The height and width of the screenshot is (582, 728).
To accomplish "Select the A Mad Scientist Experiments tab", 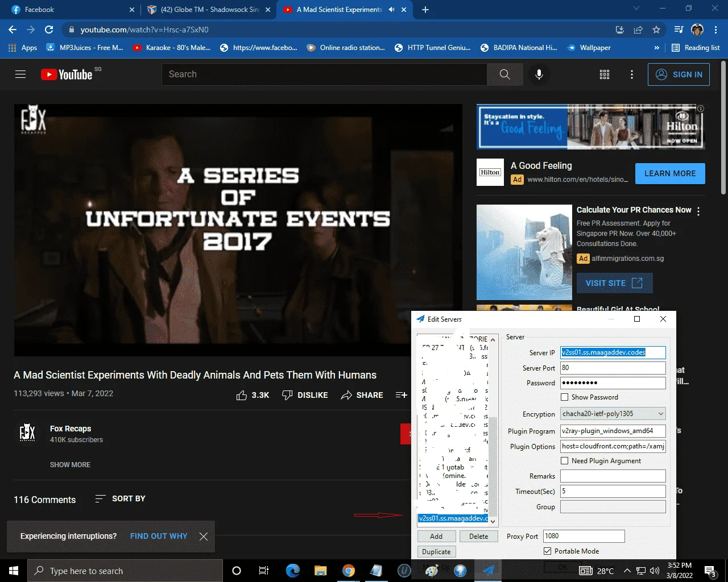I will (x=345, y=10).
